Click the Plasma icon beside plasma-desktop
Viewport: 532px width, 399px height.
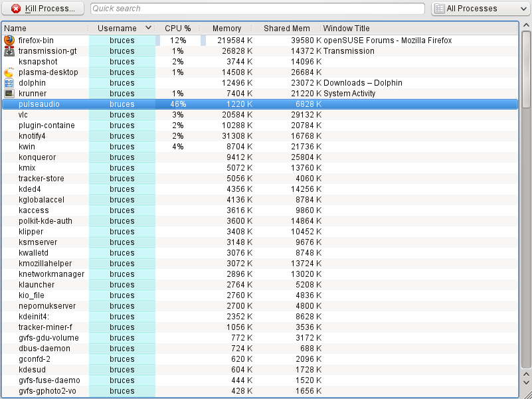pyautogui.click(x=9, y=72)
